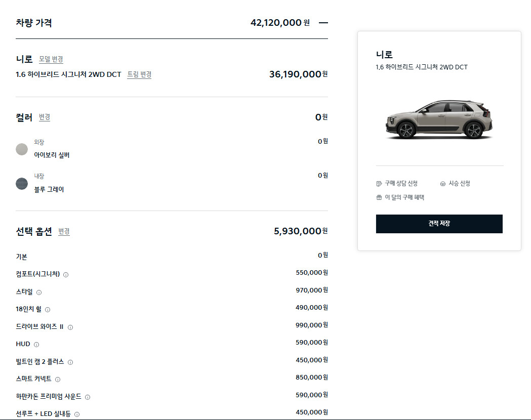Click 구매 상담 신청 link
The width and height of the screenshot is (531, 420).
pyautogui.click(x=397, y=183)
